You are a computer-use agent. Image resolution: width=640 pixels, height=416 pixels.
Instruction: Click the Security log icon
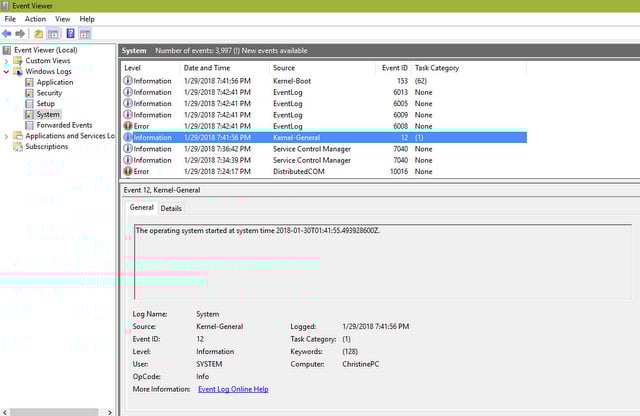[x=29, y=93]
